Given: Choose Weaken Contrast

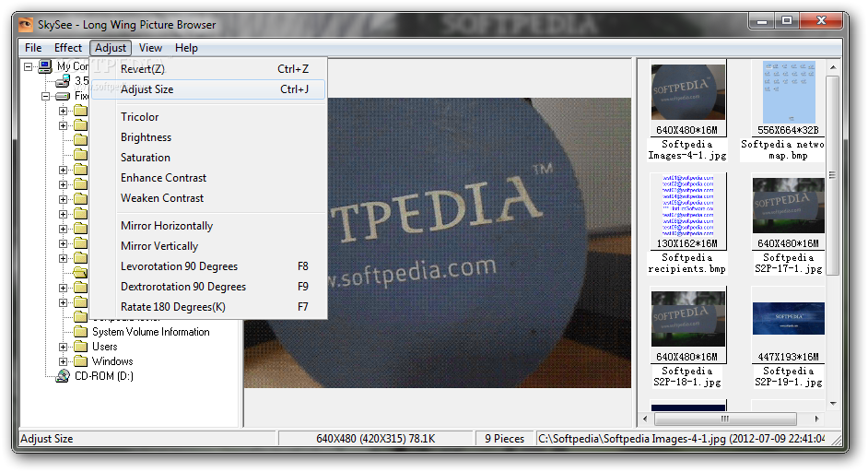Looking at the screenshot, I should (x=209, y=198).
